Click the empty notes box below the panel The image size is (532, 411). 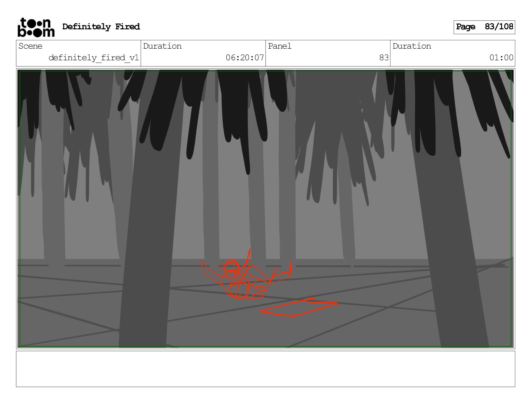coord(265,369)
